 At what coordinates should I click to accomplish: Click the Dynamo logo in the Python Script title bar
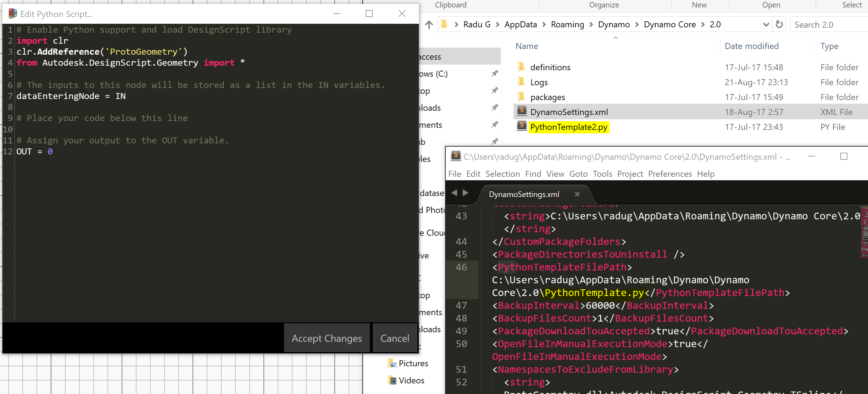[13, 13]
